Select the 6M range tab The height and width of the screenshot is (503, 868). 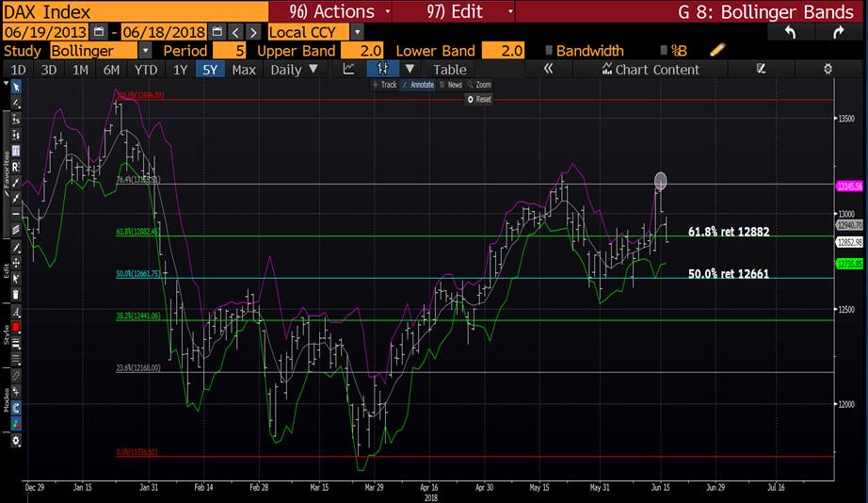[x=111, y=70]
